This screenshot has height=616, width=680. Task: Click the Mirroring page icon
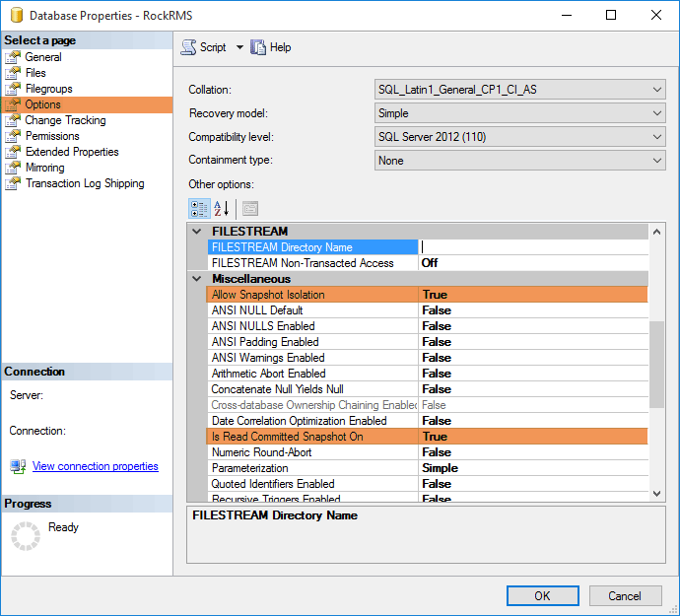(x=13, y=168)
